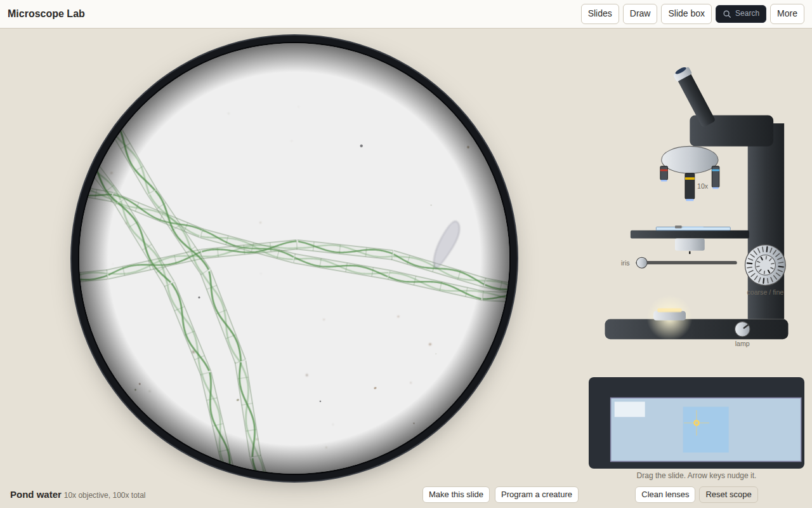Open the Slide box
This screenshot has width=812, height=508.
pos(686,14)
